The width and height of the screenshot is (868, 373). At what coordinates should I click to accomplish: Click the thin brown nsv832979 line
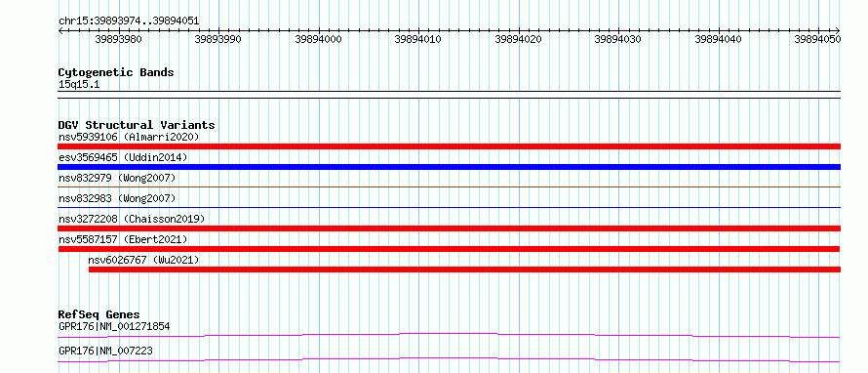[449, 187]
